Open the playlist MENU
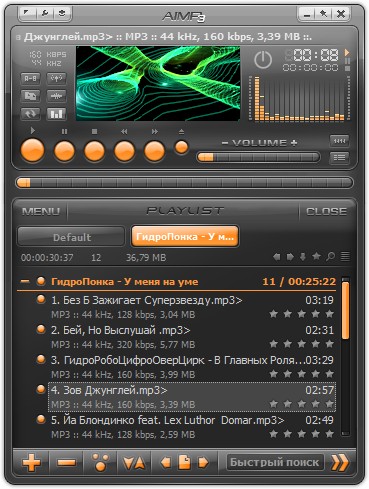369x489 pixels. click(x=41, y=211)
